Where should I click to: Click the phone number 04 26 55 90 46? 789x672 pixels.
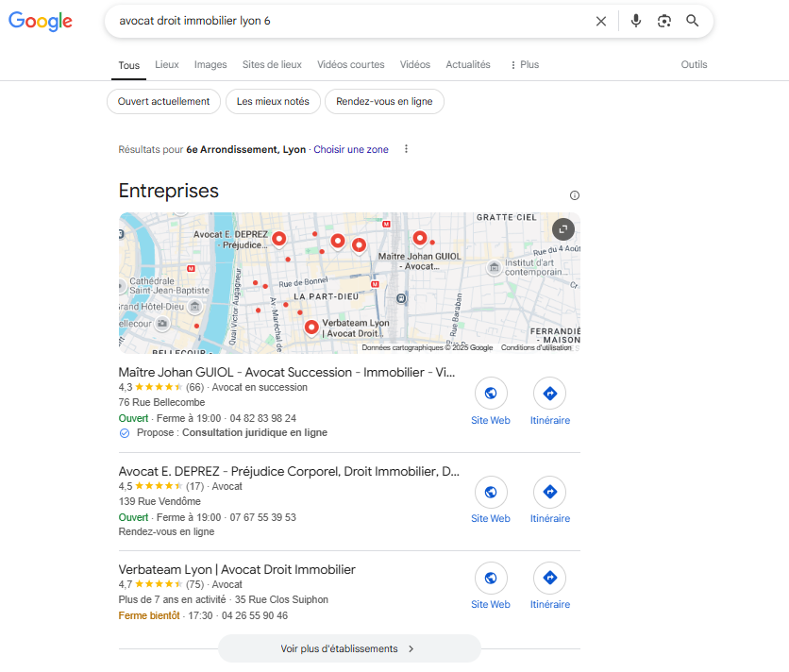click(x=255, y=615)
